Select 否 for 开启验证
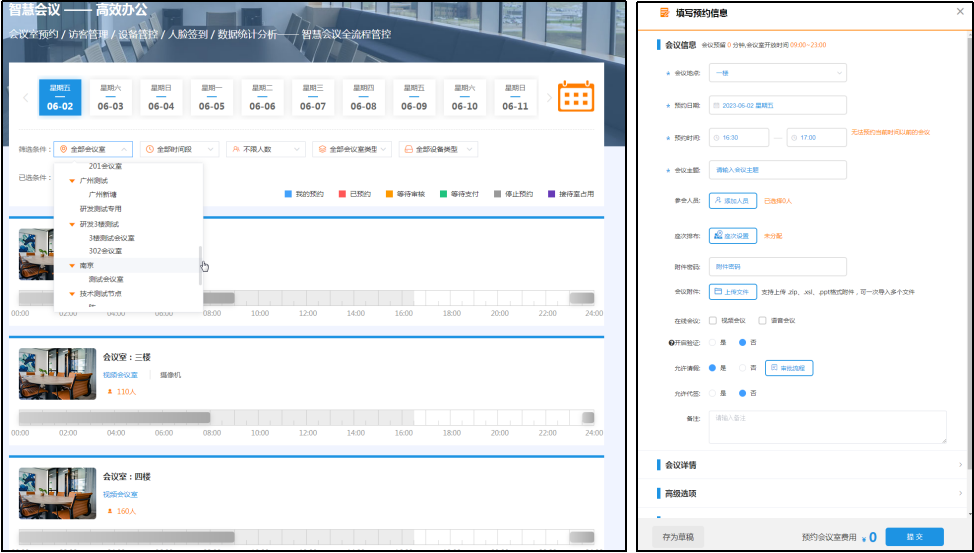The image size is (974, 553). [742, 342]
